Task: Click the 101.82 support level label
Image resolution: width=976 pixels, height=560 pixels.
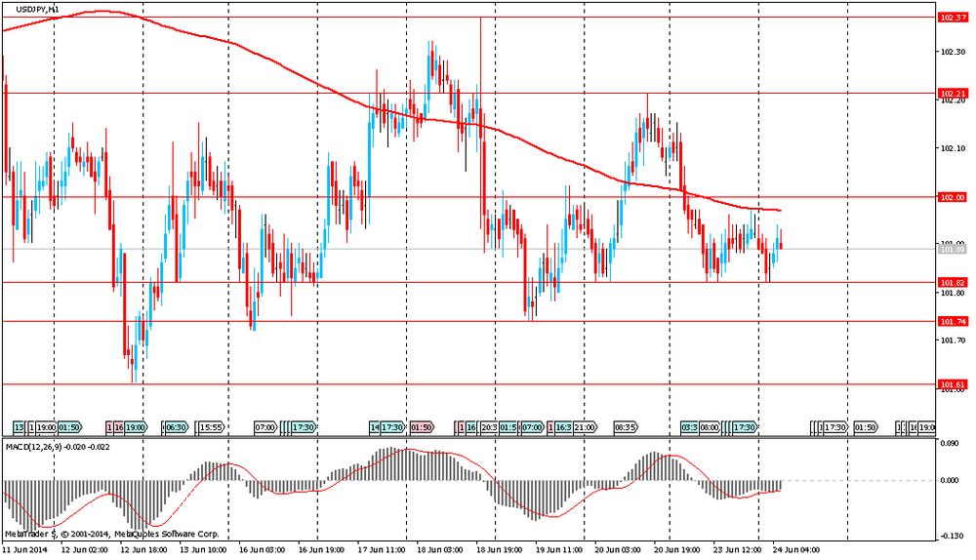Action: coord(952,283)
